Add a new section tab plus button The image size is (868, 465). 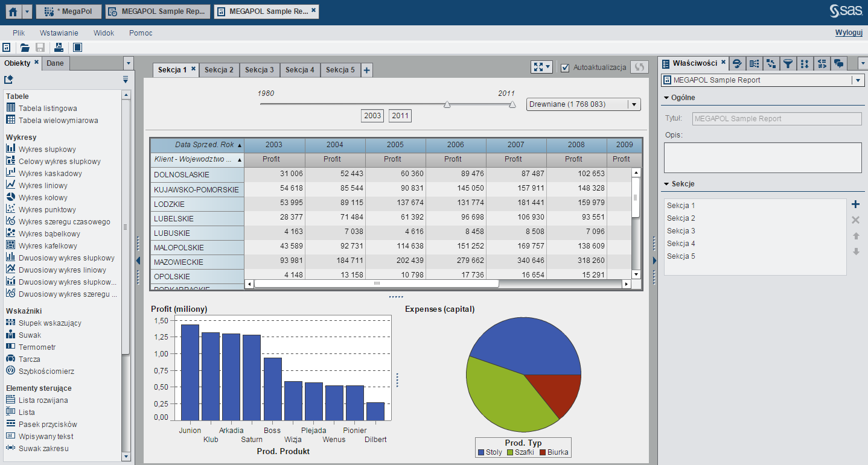click(366, 71)
